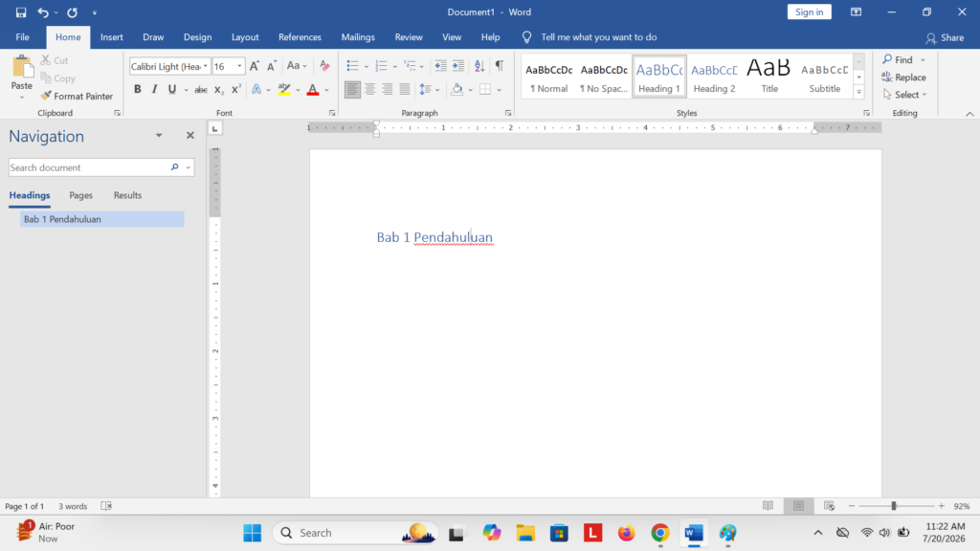This screenshot has width=980, height=551.
Task: Expand highlight color dropdown arrow
Action: (x=299, y=90)
